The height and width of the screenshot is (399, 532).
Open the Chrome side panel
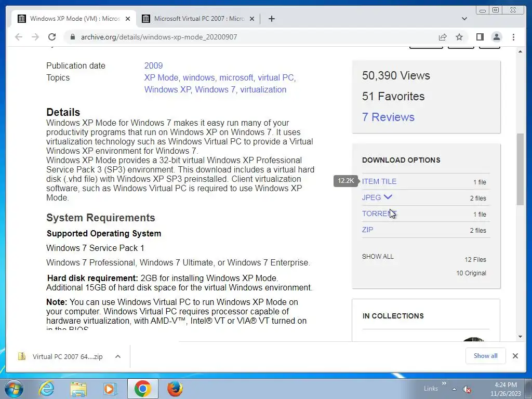click(480, 37)
